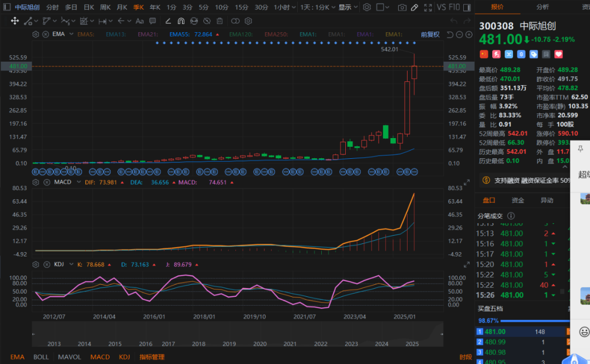
Task: Toggle the 前复权 price adjustment
Action: [x=430, y=34]
